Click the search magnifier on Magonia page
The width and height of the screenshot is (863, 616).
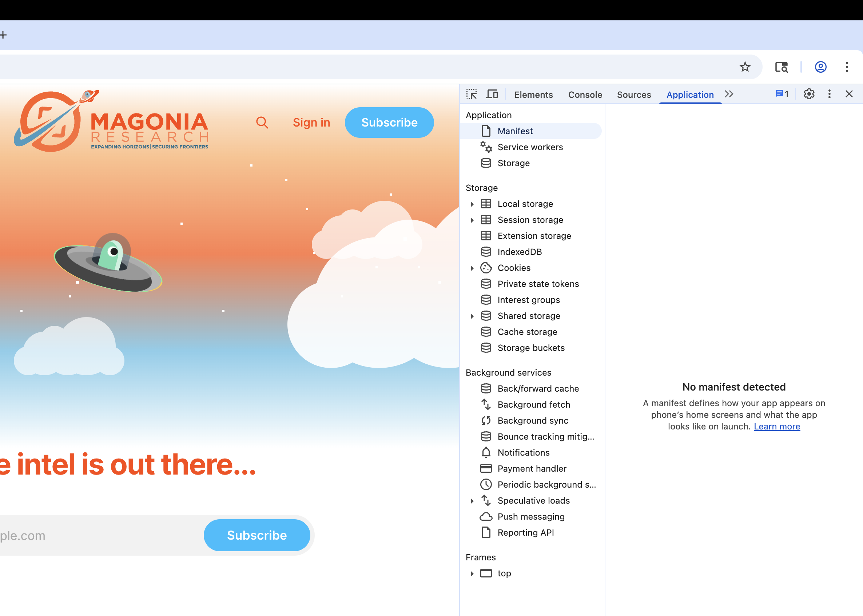[x=262, y=123]
